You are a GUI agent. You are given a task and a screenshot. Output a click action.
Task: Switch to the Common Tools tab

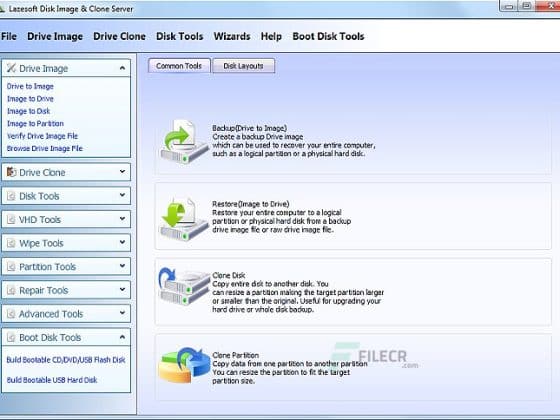tap(179, 66)
